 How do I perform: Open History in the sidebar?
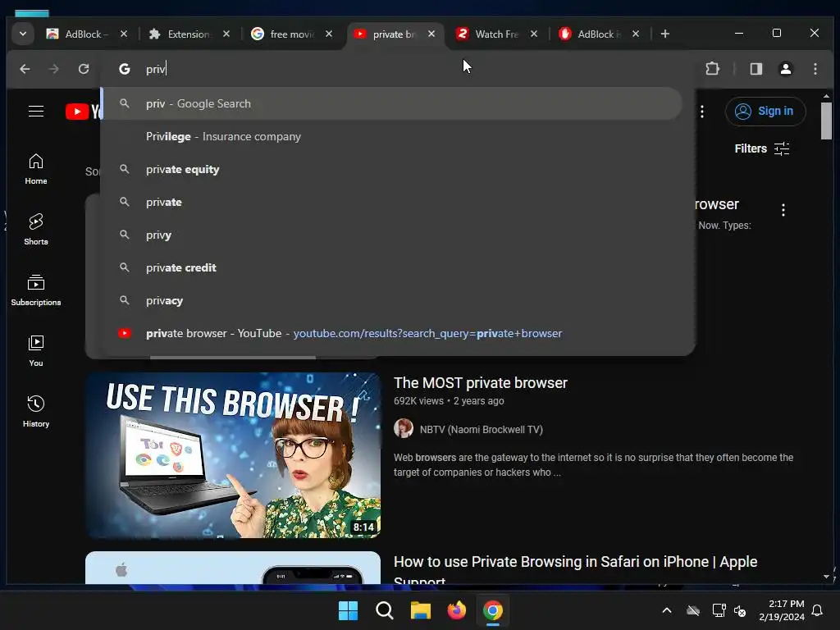pyautogui.click(x=36, y=412)
